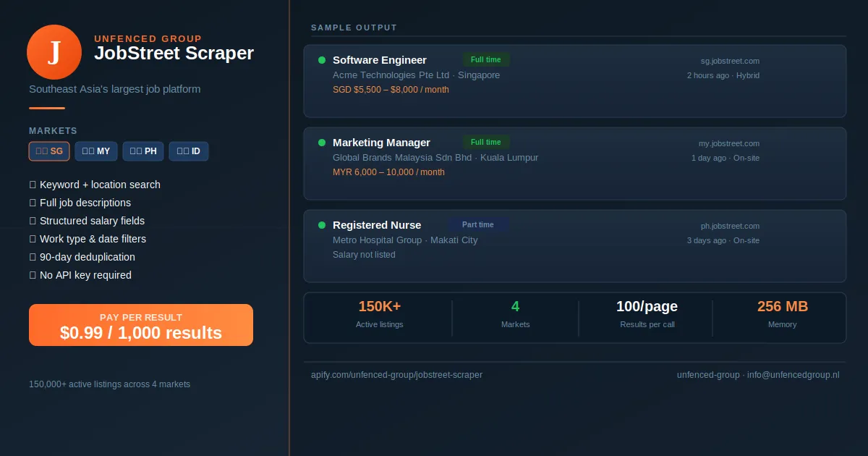868x456 pixels.
Task: Open apify.com/unfenced-group/jobstreet-scraper link
Action: click(x=396, y=375)
